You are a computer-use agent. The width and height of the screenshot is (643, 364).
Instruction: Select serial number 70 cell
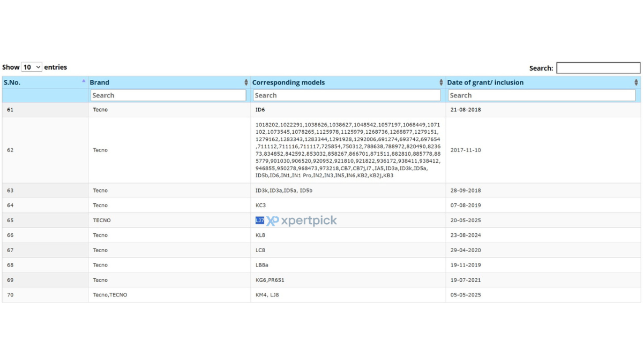click(x=45, y=295)
